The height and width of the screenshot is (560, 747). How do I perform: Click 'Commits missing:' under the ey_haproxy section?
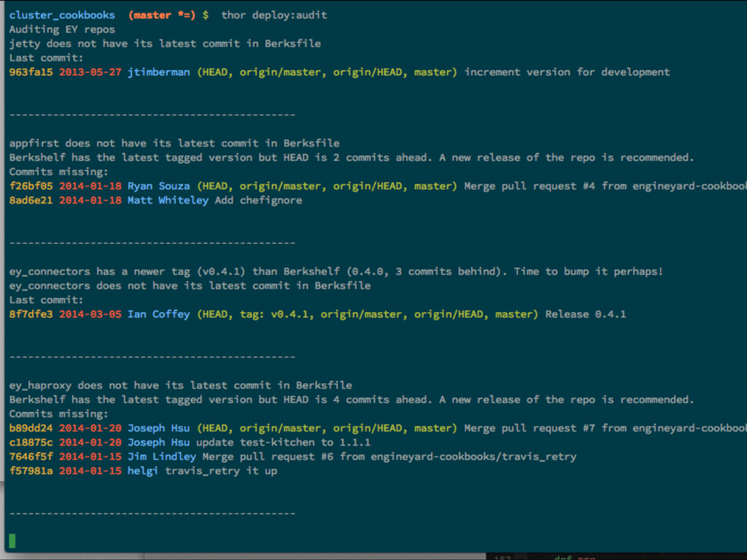click(x=58, y=414)
